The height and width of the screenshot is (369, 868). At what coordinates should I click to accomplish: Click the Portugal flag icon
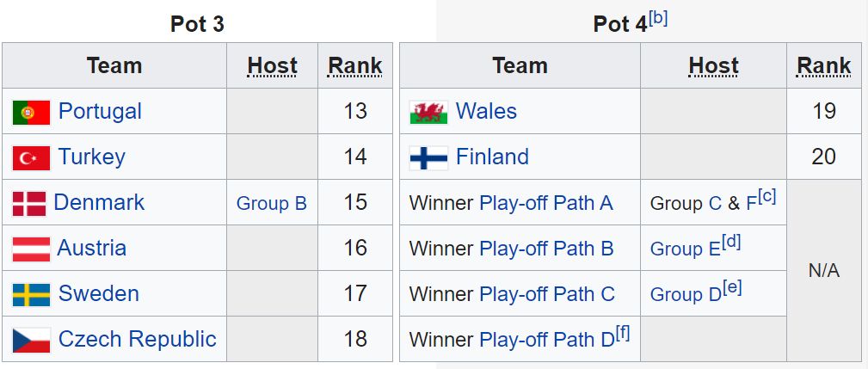click(x=32, y=113)
